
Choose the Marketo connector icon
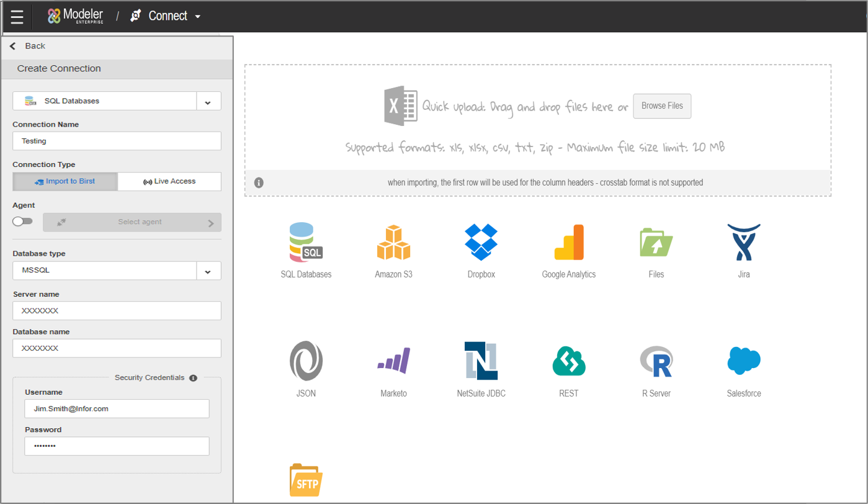393,361
